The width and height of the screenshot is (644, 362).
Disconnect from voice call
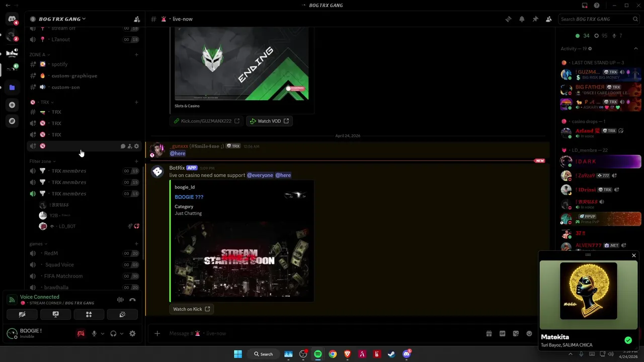[132, 300]
